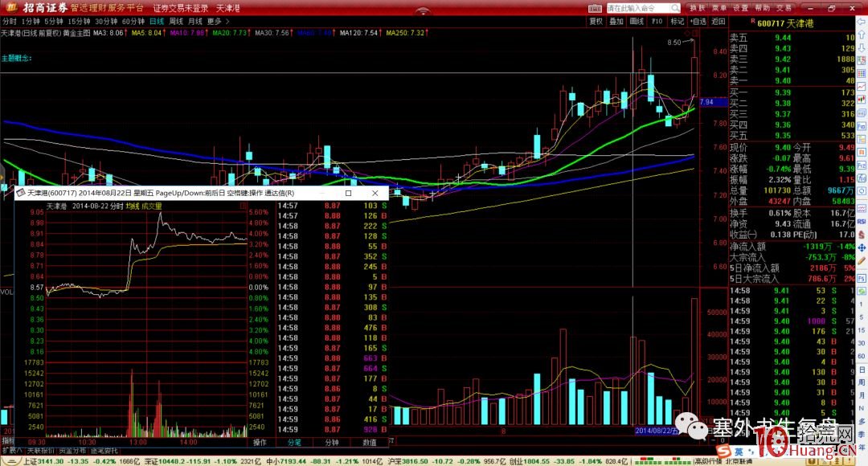
Task: Click the 净流入额 row in quote panel
Action: click(792, 247)
